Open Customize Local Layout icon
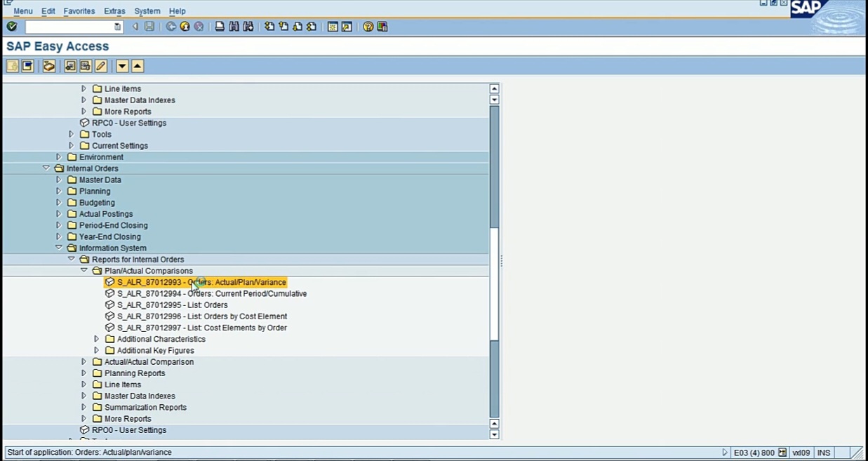The height and width of the screenshot is (461, 868). pyautogui.click(x=382, y=27)
